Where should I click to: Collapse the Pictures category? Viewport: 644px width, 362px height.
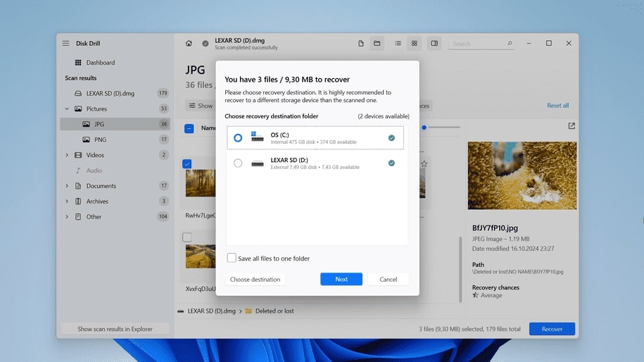(x=67, y=109)
